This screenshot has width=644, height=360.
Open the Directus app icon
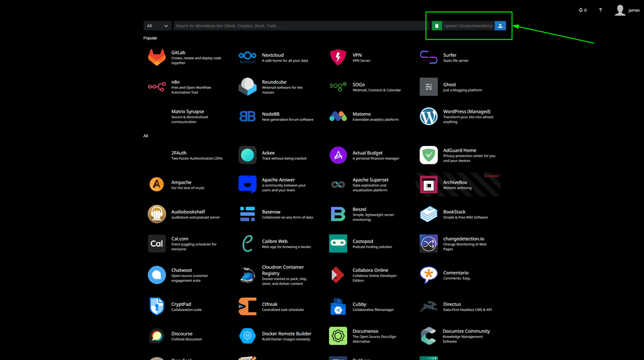tap(428, 307)
